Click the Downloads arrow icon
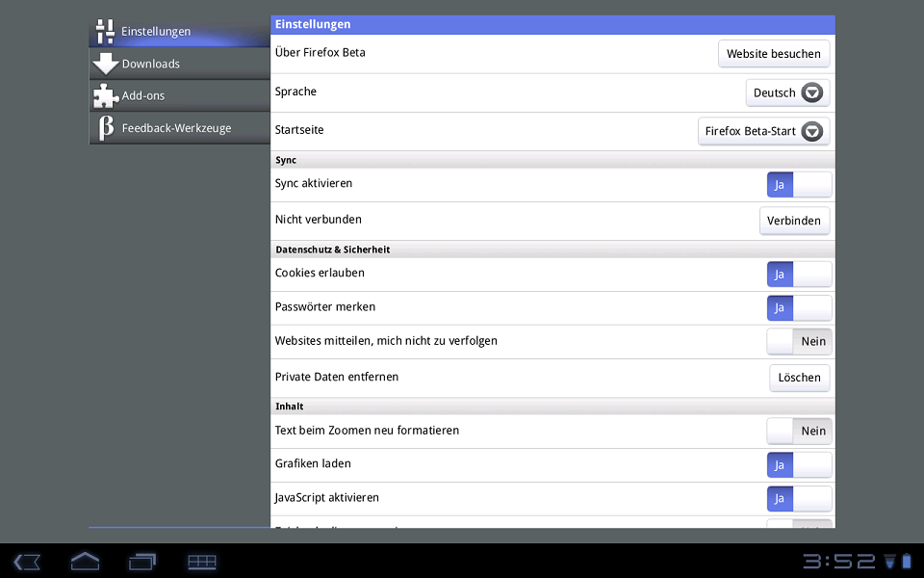 pyautogui.click(x=106, y=64)
